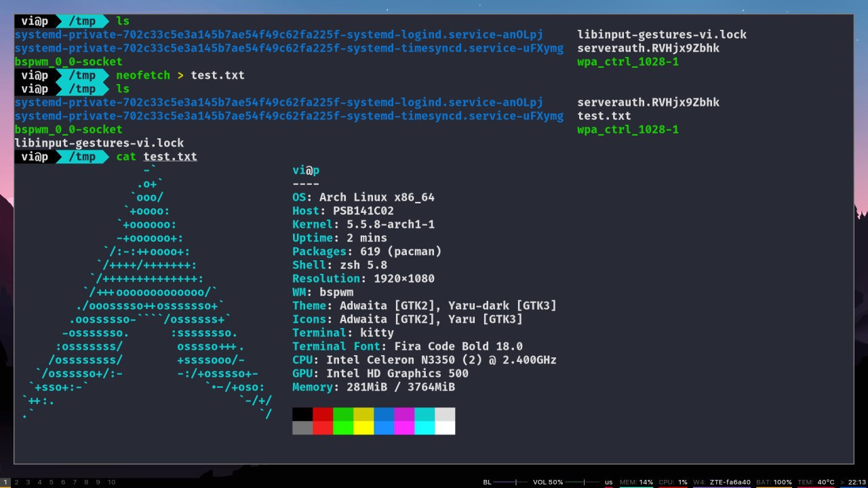This screenshot has height=488, width=868.
Task: Click 'OS: Arch Linux x86_64' line
Action: coord(363,197)
